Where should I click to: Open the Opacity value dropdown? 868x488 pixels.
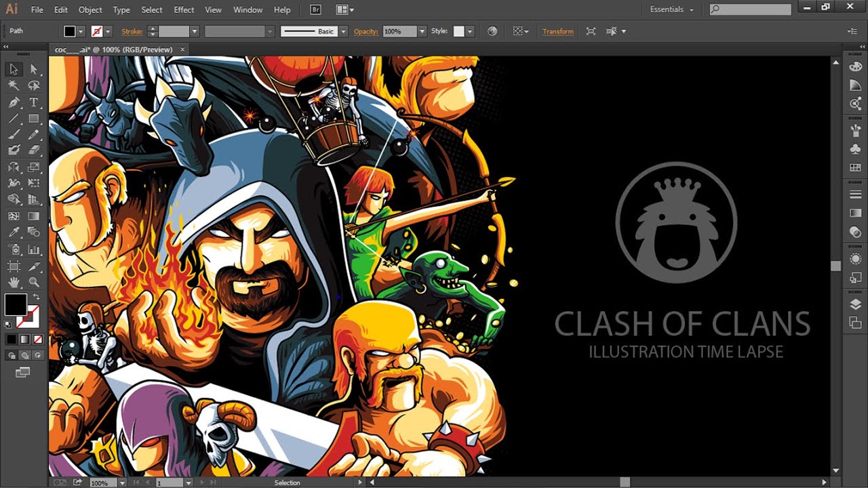pyautogui.click(x=422, y=31)
